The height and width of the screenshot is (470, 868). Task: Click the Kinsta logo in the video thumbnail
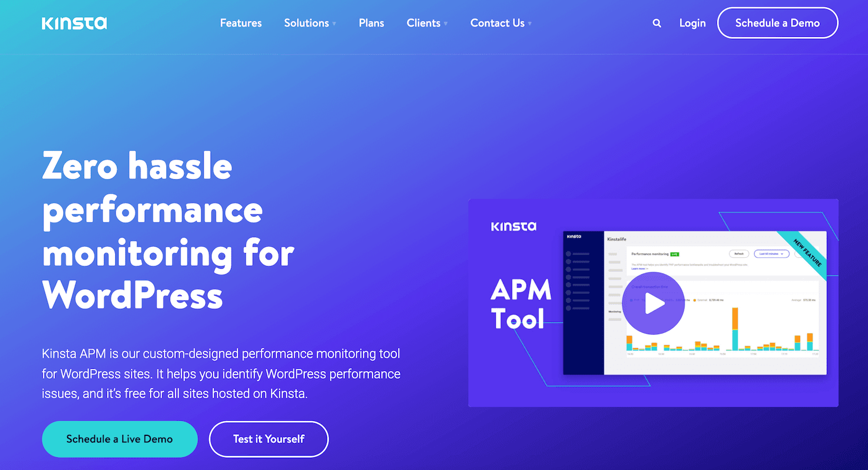pyautogui.click(x=514, y=227)
